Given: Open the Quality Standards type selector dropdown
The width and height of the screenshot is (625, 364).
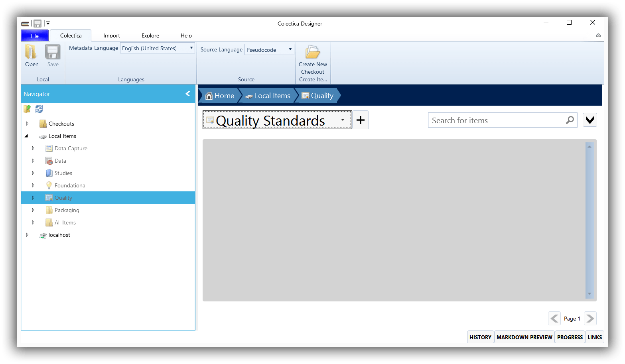Looking at the screenshot, I should pyautogui.click(x=342, y=120).
